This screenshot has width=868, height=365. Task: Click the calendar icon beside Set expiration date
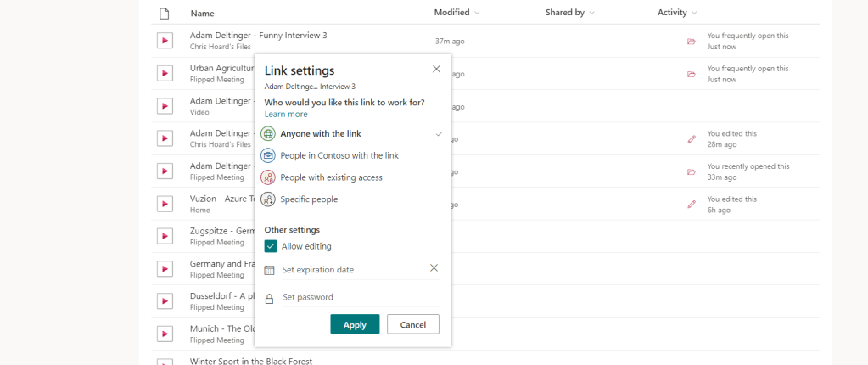click(x=269, y=270)
